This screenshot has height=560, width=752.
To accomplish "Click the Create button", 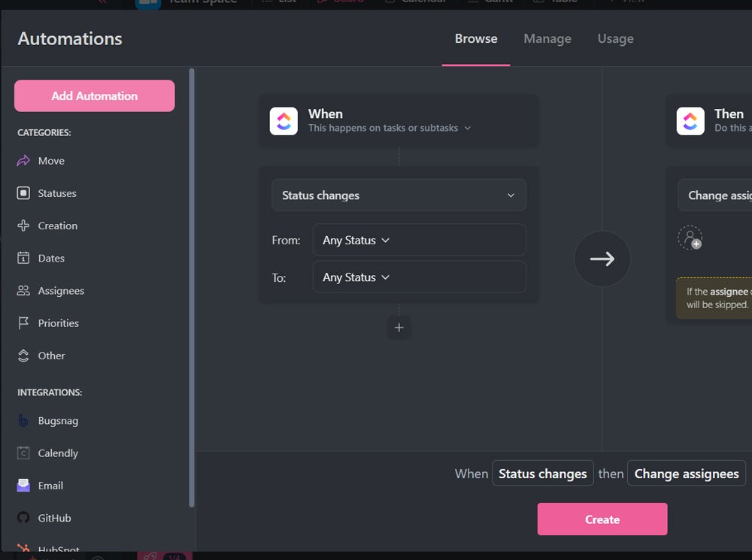I will click(602, 519).
